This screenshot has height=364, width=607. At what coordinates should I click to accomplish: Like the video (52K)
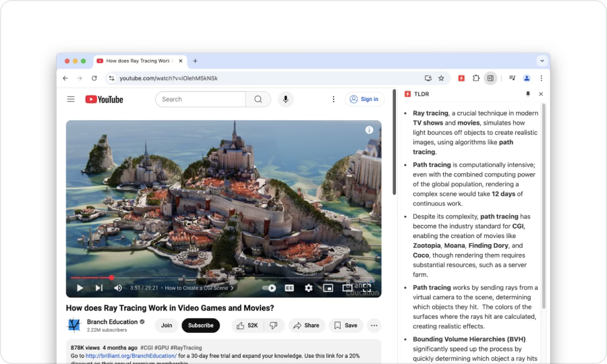(x=248, y=326)
